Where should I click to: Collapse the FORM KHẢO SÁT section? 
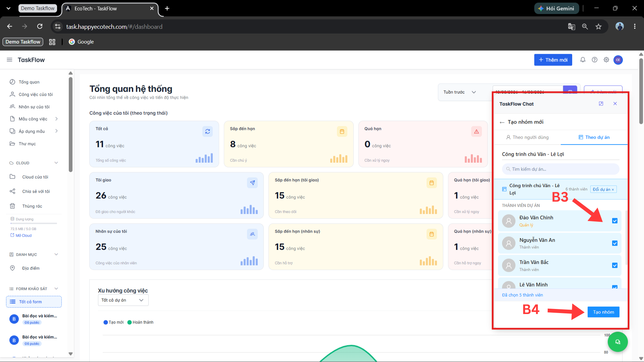pyautogui.click(x=56, y=289)
